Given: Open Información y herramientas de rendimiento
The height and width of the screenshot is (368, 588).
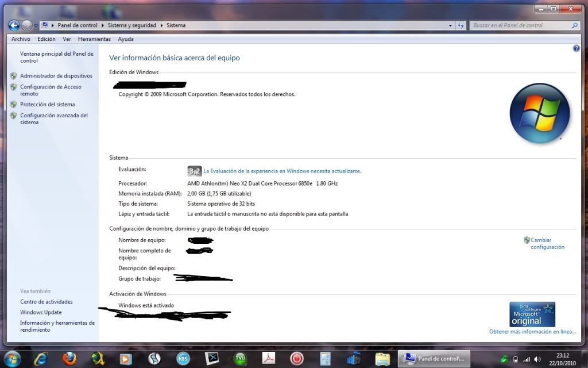Looking at the screenshot, I should (x=57, y=327).
